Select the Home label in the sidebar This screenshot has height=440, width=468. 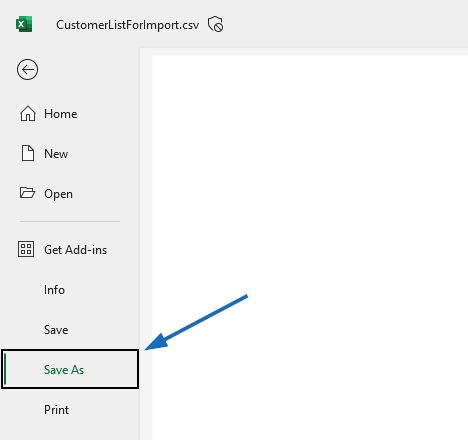click(61, 114)
